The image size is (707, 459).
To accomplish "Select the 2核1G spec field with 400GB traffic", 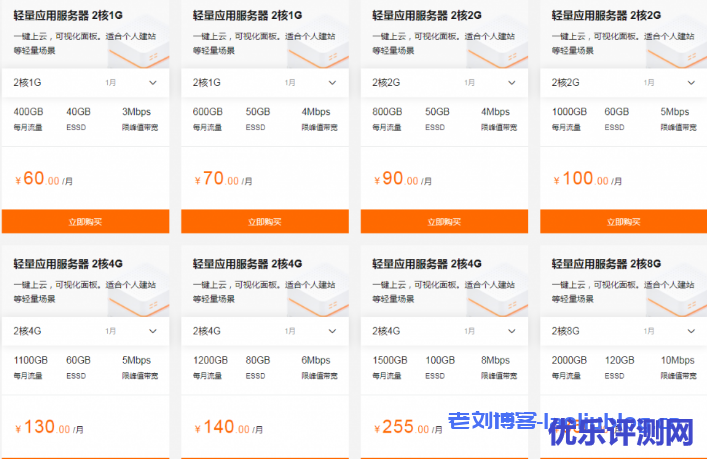I will 85,83.
